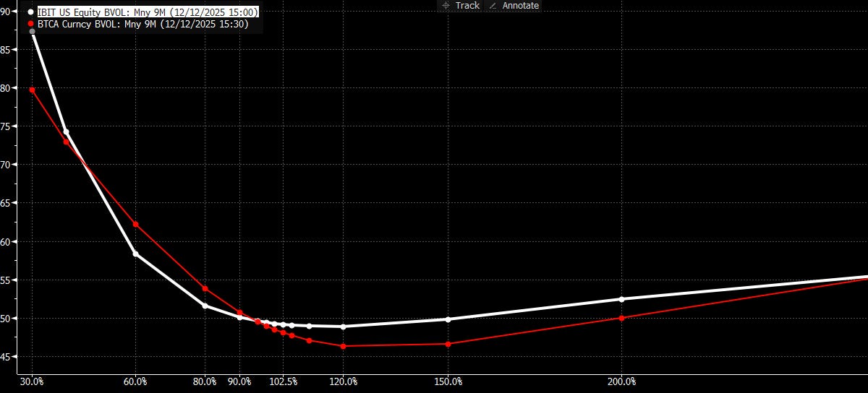Click the 102.5% x-axis label
This screenshot has height=393, width=868.
click(283, 381)
